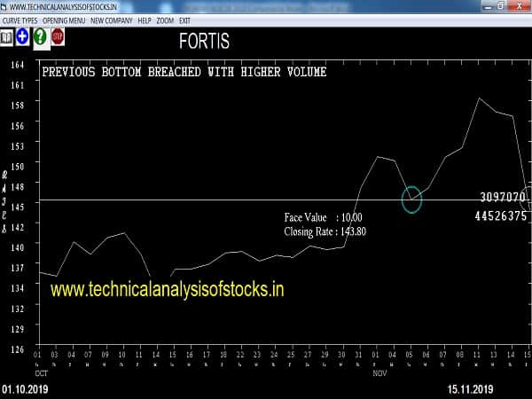Click the technicalanalysisofstocks.in yellow watermark link
The height and width of the screenshot is (399, 532).
[168, 289]
